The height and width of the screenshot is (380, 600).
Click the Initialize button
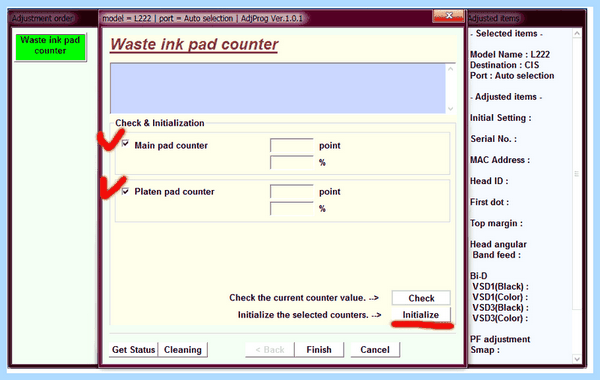[421, 315]
